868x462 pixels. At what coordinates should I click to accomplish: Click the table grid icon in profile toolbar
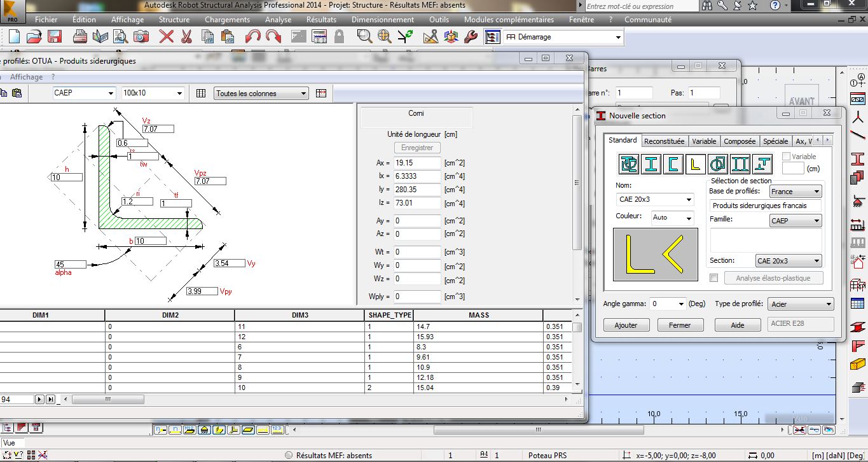pyautogui.click(x=201, y=94)
